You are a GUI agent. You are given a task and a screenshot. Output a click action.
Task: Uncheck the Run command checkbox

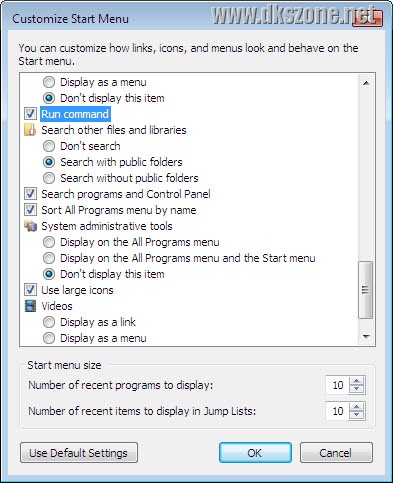(x=30, y=114)
